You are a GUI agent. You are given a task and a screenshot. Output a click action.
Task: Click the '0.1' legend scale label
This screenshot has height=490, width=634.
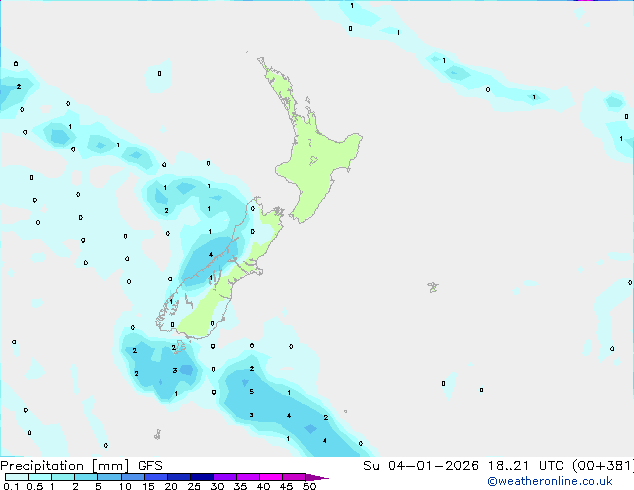click(x=11, y=486)
